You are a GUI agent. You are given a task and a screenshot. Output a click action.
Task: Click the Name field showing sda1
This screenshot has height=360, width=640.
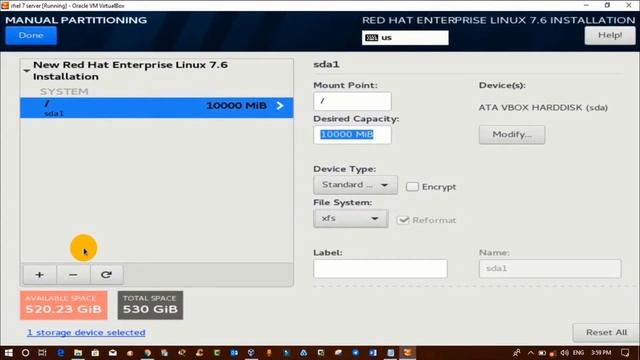point(550,269)
